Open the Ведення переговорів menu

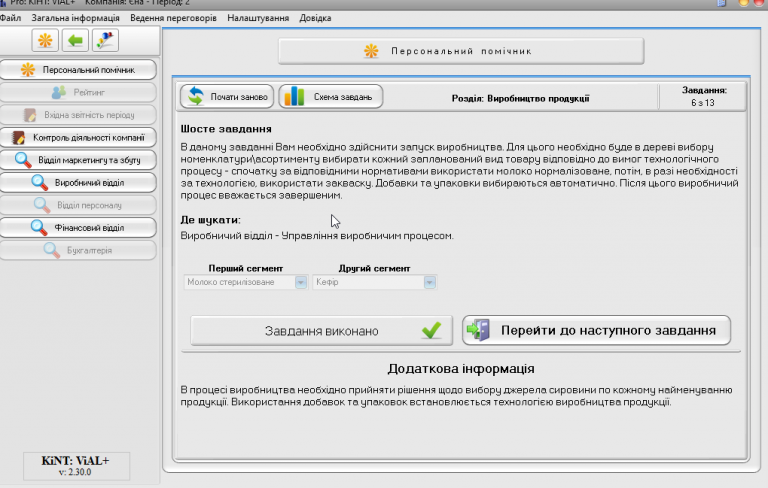(173, 18)
